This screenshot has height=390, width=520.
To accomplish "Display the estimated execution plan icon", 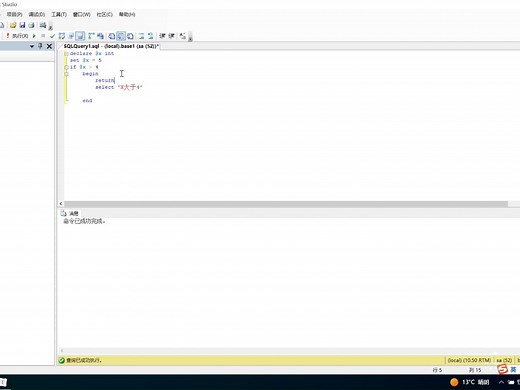I will tap(62, 36).
